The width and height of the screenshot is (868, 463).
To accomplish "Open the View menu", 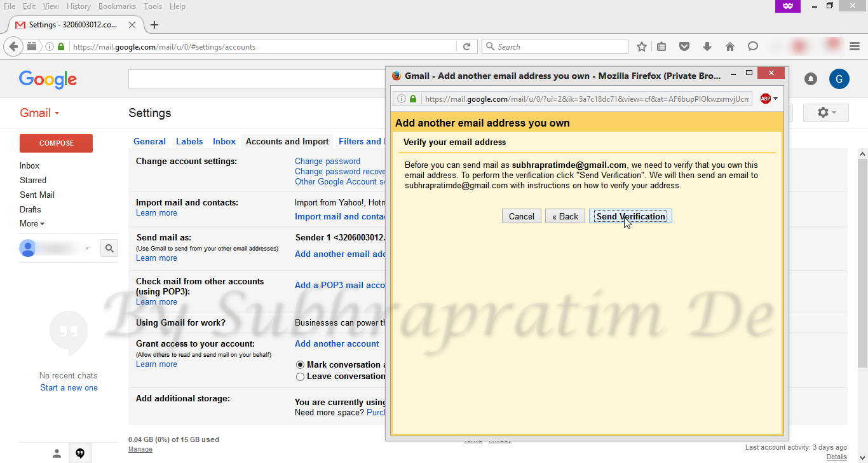I will click(51, 6).
